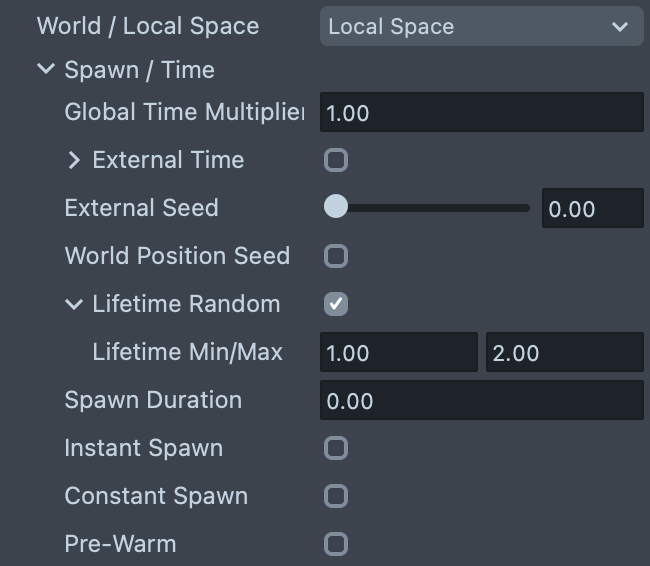
Task: Click the External Seed value field
Action: pos(592,208)
